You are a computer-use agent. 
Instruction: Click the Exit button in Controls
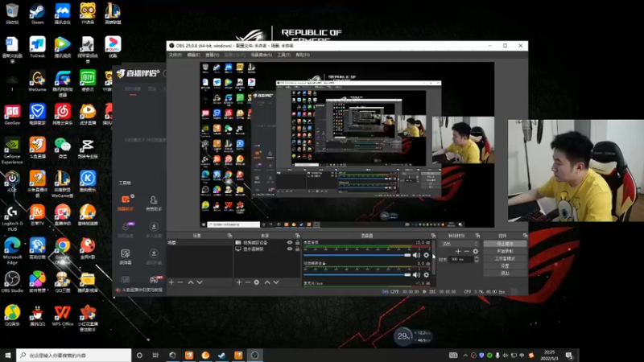tap(505, 273)
